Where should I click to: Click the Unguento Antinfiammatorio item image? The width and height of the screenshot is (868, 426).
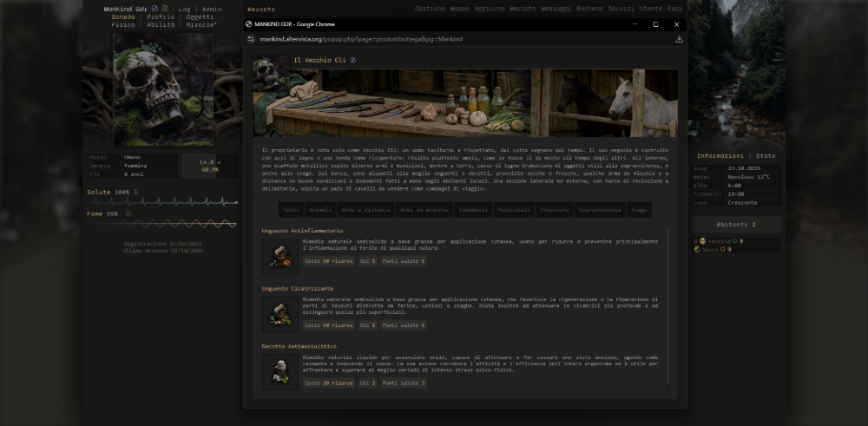[x=280, y=257]
